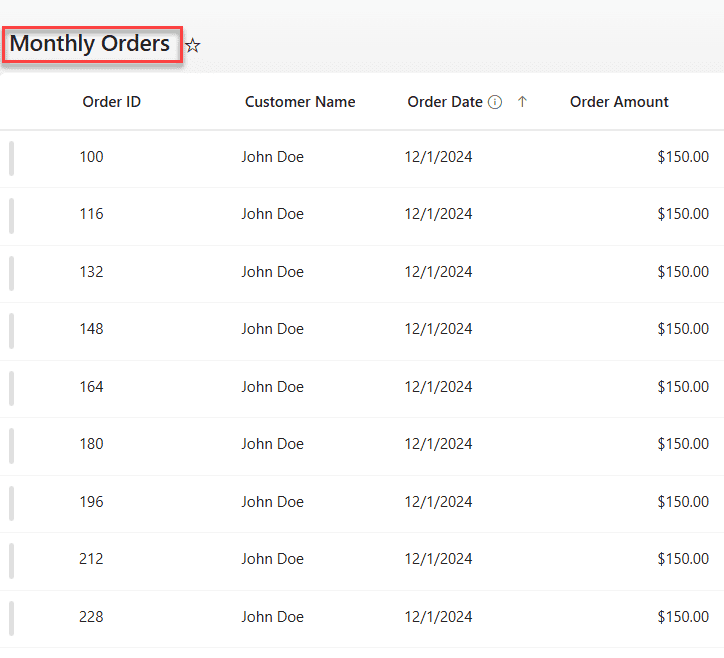Click $150.00 amount in order 132 row
This screenshot has height=658, width=724.
[x=683, y=272]
